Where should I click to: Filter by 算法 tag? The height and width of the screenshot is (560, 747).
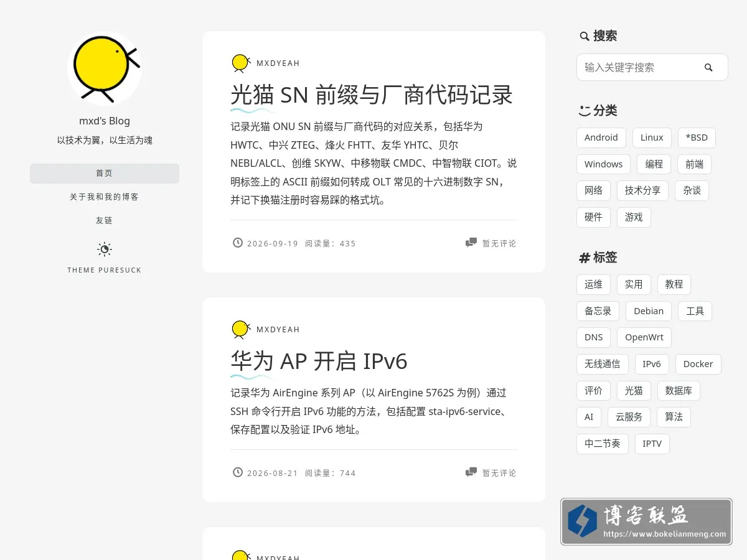point(674,417)
